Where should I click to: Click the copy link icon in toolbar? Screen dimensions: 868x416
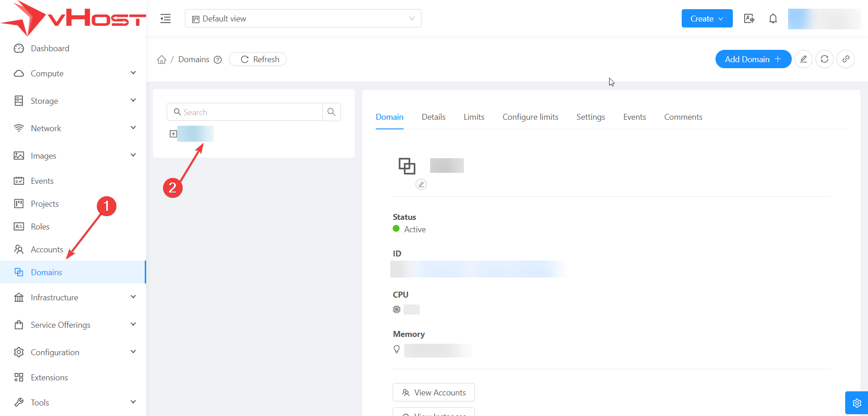pyautogui.click(x=846, y=59)
